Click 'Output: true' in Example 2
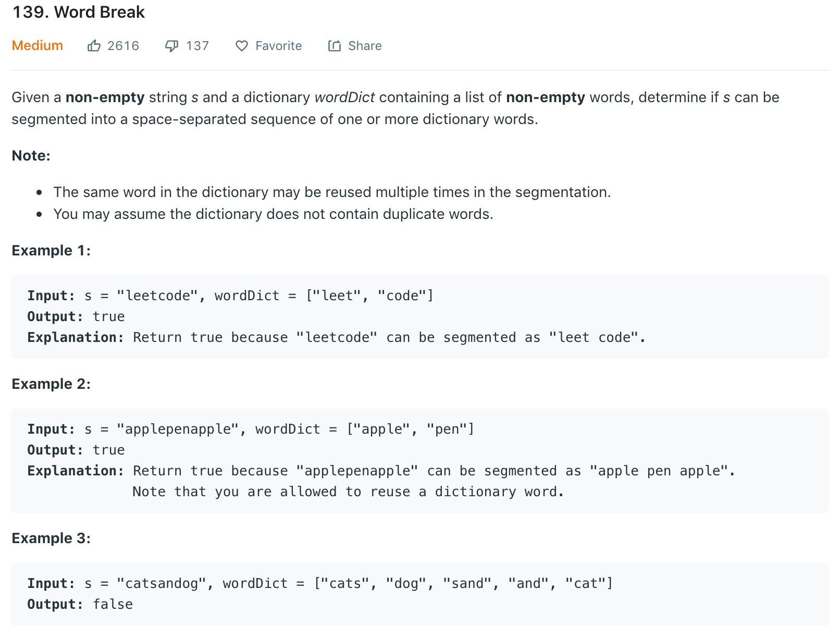The width and height of the screenshot is (840, 638). pos(76,450)
